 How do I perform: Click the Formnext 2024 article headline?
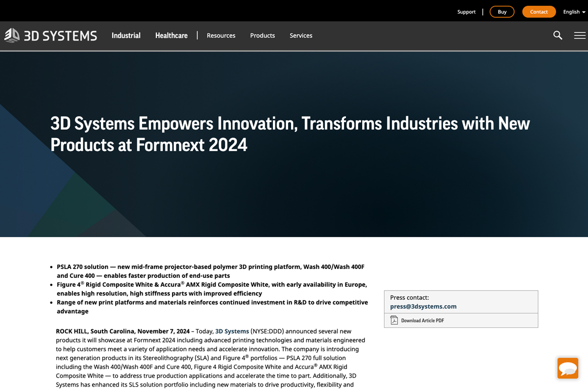pyautogui.click(x=290, y=134)
